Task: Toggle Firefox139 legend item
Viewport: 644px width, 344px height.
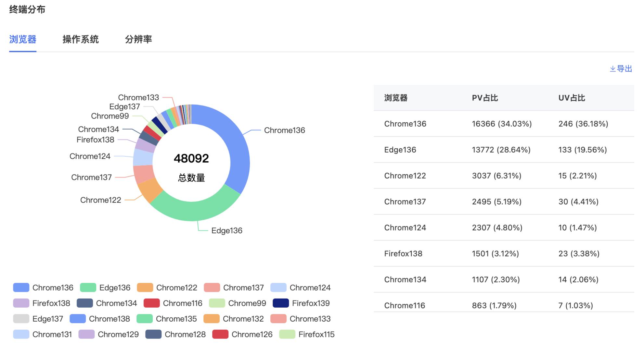Action: [301, 303]
